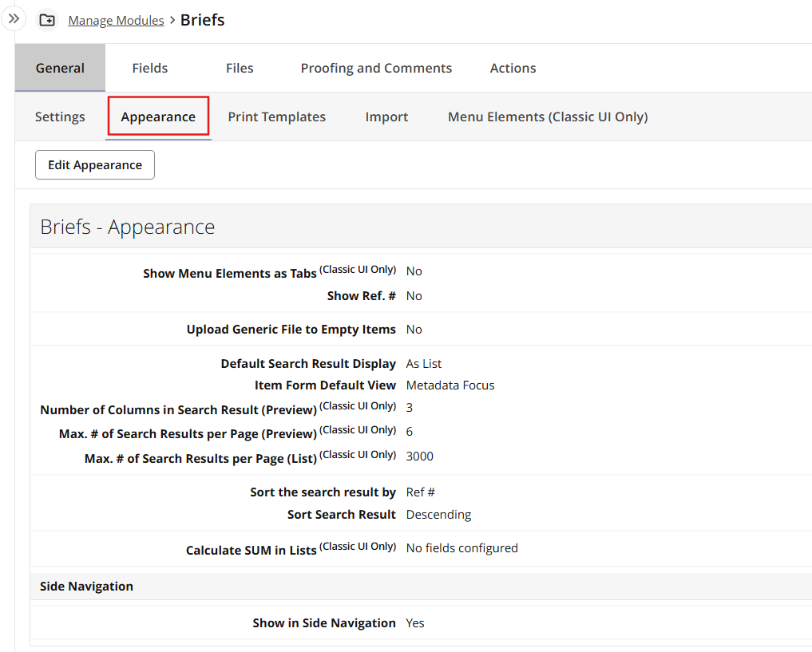
Task: Click the Edit Appearance button
Action: pos(95,164)
